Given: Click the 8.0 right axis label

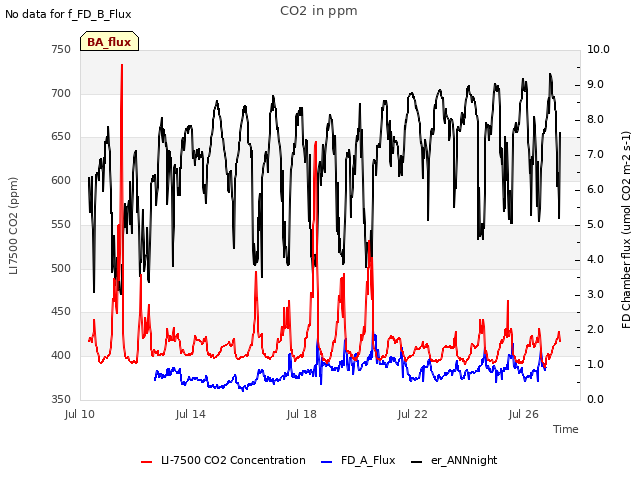Looking at the screenshot, I should pyautogui.click(x=595, y=120).
